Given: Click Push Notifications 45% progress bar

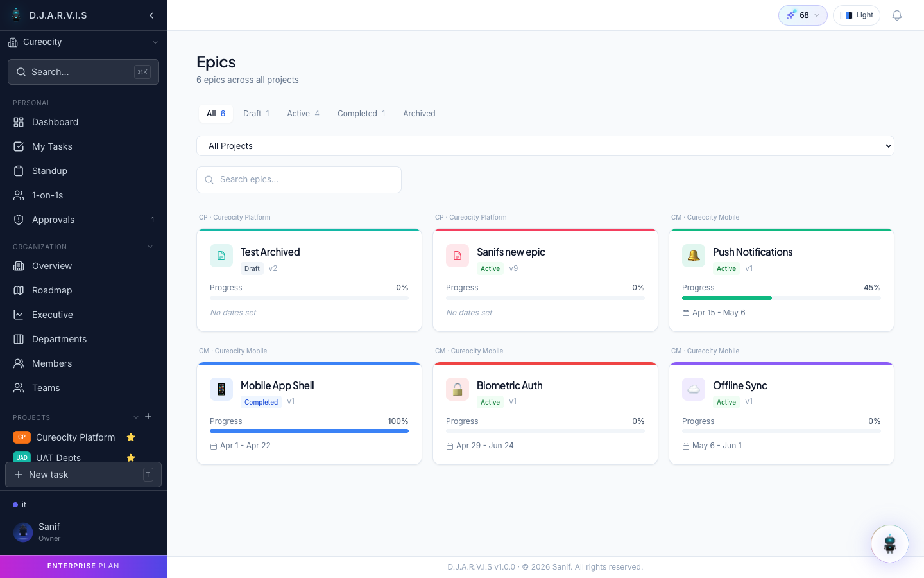Looking at the screenshot, I should click(782, 298).
